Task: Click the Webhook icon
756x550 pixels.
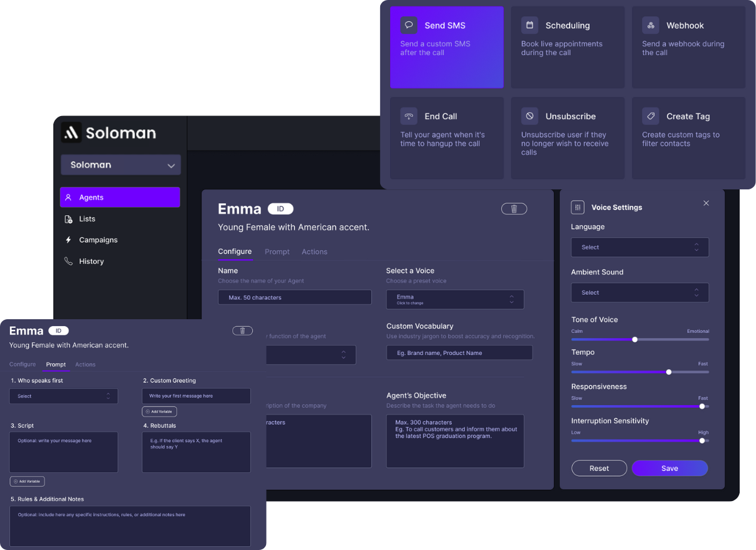Action: [x=651, y=25]
